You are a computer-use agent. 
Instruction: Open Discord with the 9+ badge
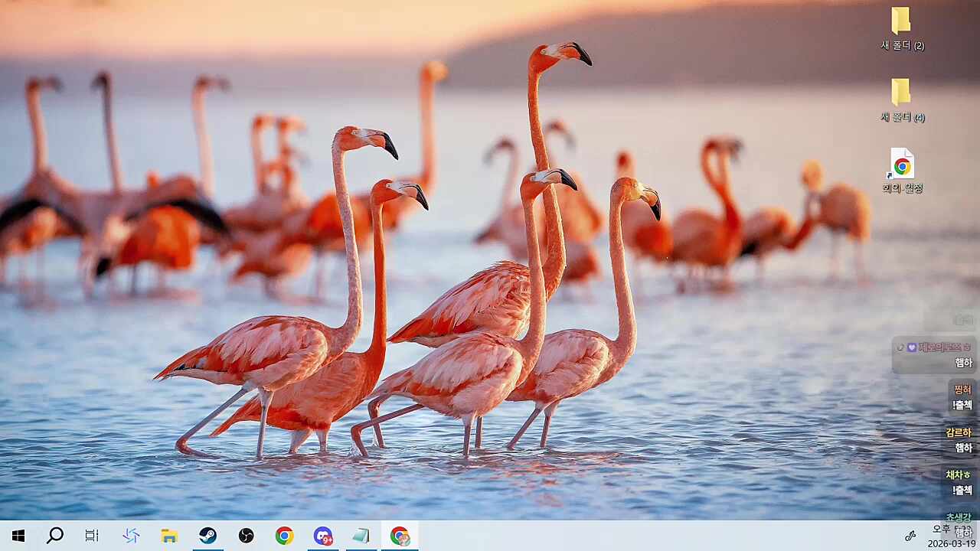pyautogui.click(x=323, y=536)
